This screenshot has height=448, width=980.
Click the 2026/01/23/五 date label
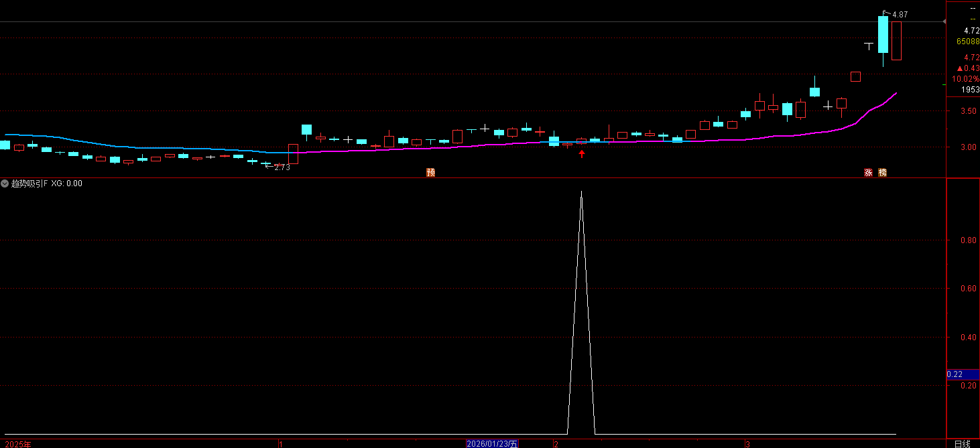click(x=493, y=443)
